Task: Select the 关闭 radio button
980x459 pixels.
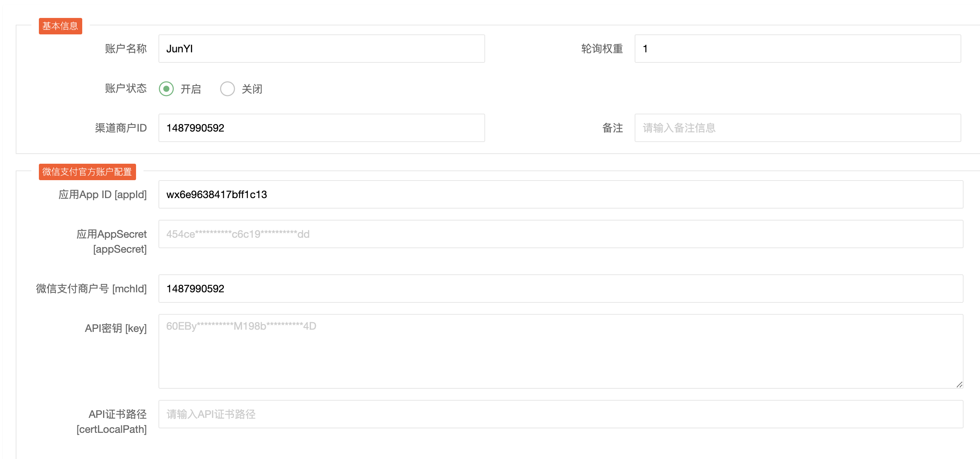Action: (x=227, y=89)
